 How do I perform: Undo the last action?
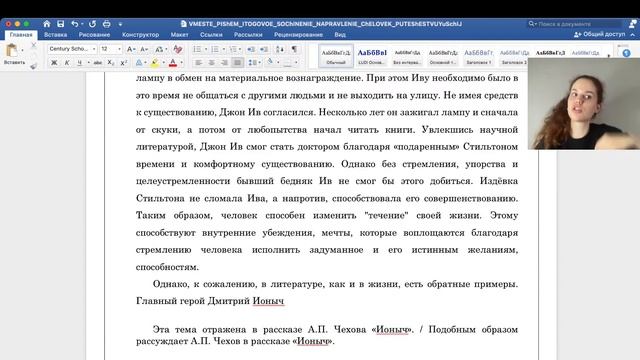[x=74, y=24]
